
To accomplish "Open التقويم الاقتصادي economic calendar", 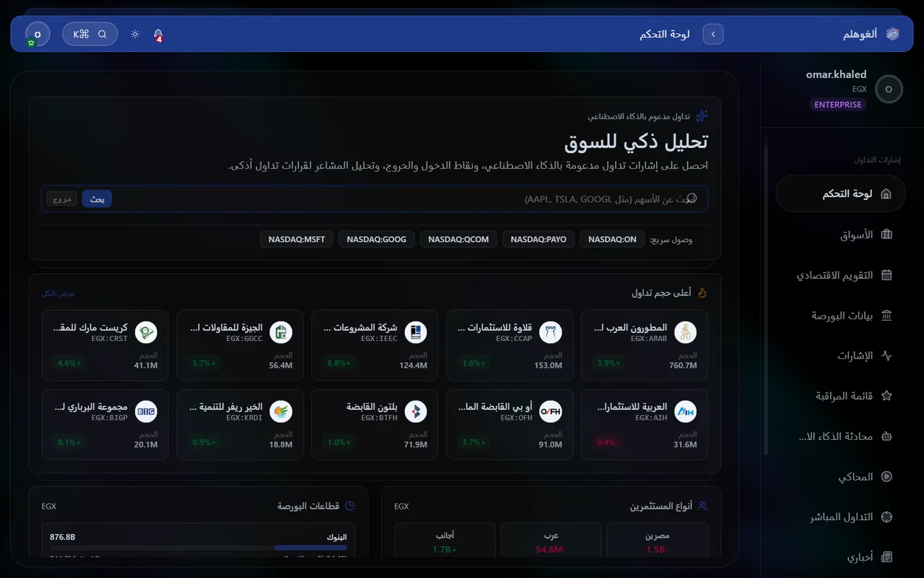I will 841,275.
